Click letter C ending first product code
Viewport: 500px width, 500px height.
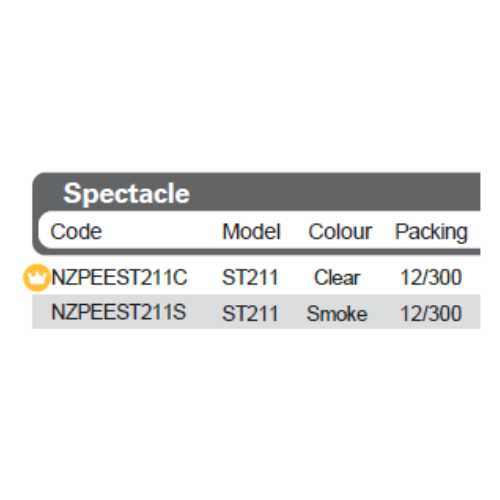point(180,277)
